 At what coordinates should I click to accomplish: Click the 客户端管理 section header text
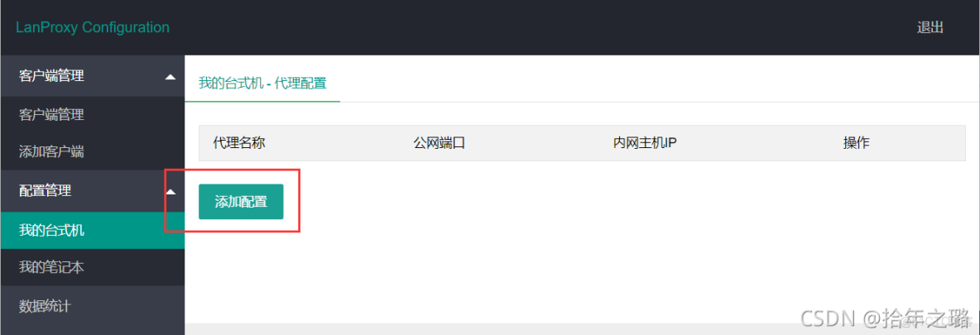pos(51,76)
